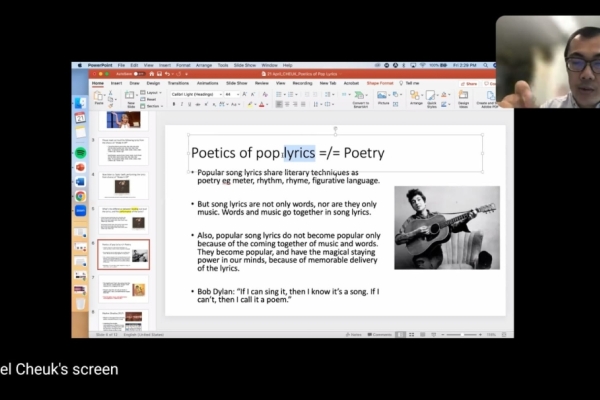This screenshot has height=400, width=600.
Task: Apply Italic formatting
Action: point(181,104)
